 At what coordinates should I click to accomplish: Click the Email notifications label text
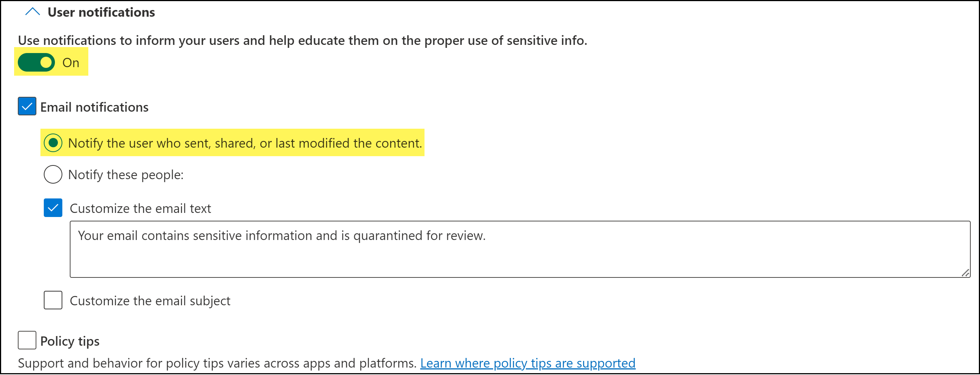click(94, 107)
